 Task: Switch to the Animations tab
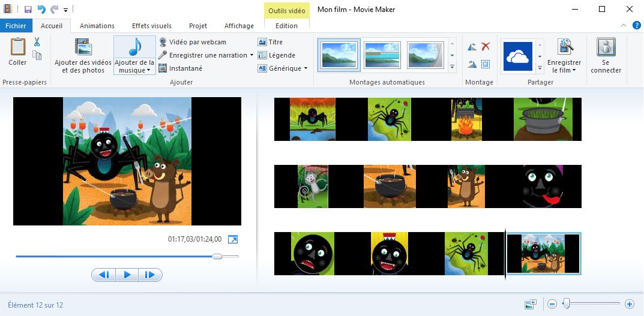coord(97,25)
